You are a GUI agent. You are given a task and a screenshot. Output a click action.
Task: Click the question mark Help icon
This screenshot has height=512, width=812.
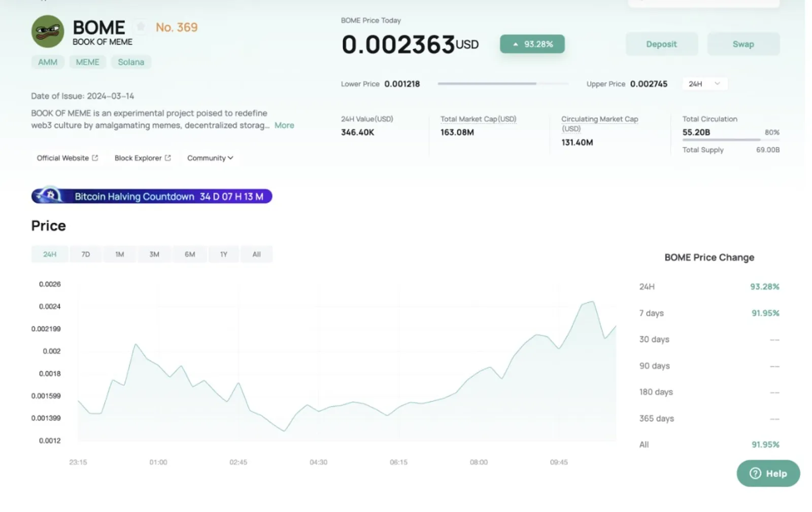tap(755, 473)
